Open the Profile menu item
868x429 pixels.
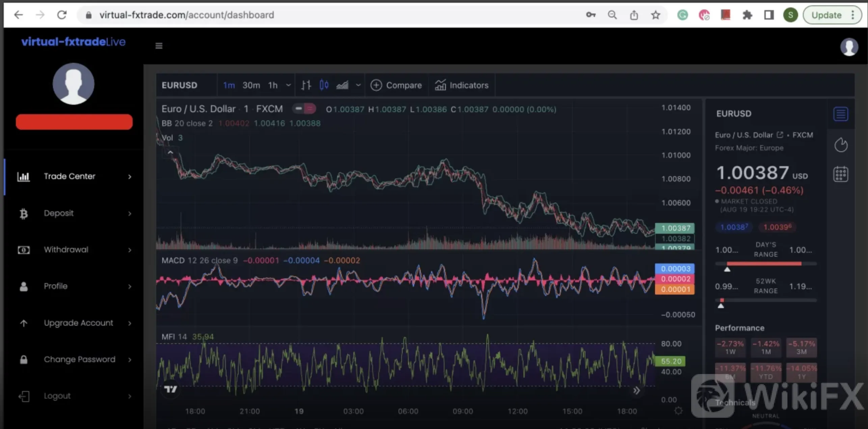point(74,286)
